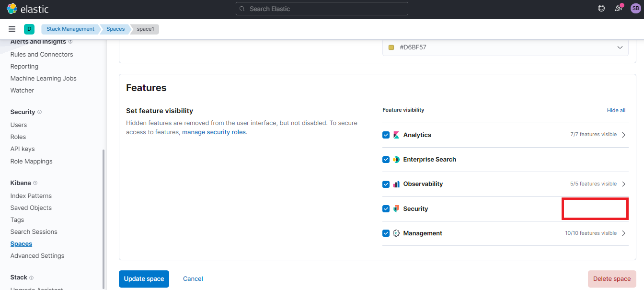Open Saved Objects in sidebar
Viewport: 644px width, 290px height.
pos(31,208)
